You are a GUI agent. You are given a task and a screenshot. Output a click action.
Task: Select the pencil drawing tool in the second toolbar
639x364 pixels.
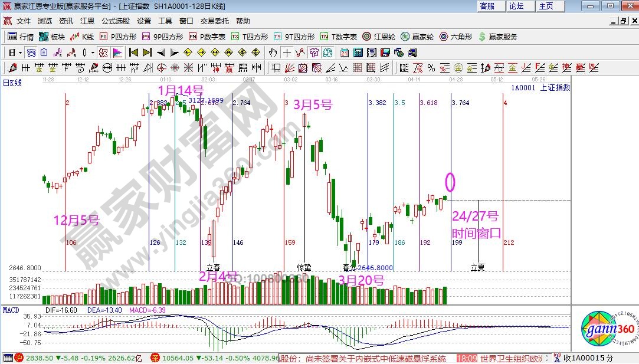(x=12, y=68)
